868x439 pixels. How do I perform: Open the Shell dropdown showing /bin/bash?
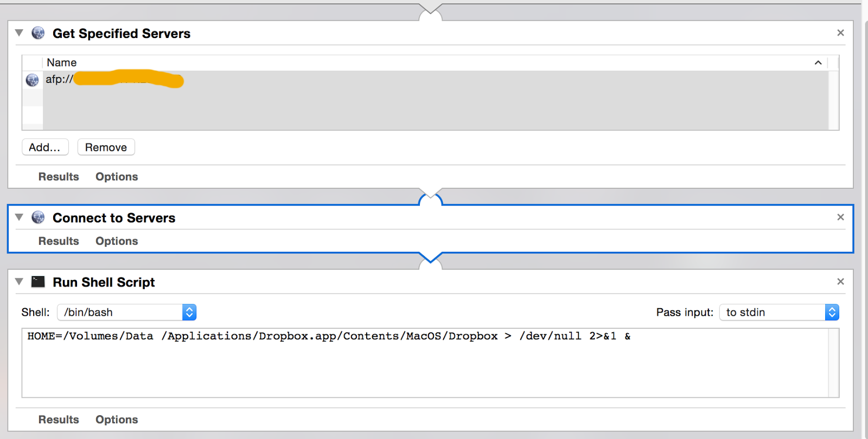tap(127, 312)
